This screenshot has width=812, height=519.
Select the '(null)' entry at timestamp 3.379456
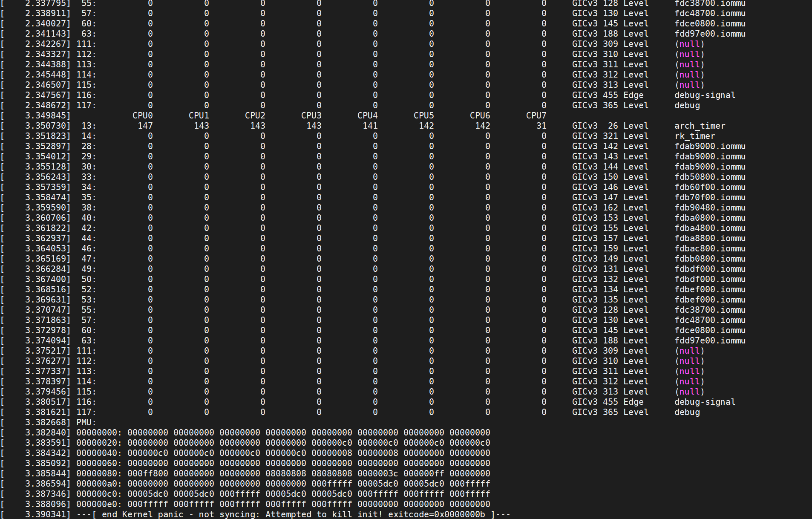(689, 392)
